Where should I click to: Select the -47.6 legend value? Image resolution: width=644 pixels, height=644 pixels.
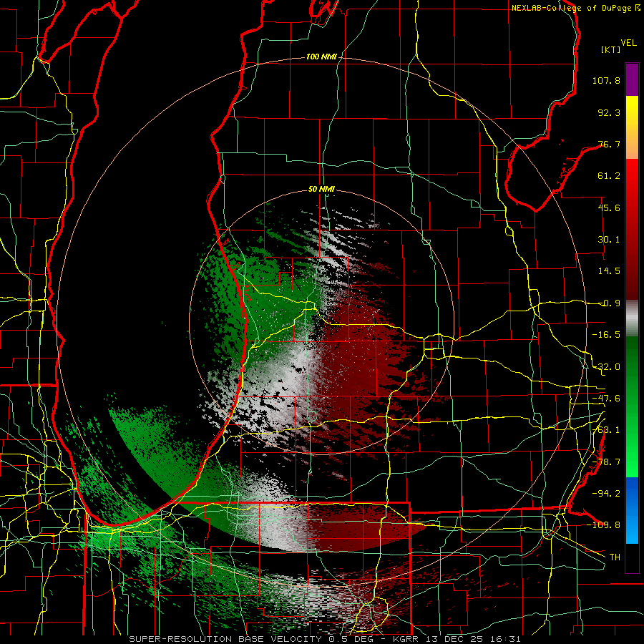coord(606,399)
